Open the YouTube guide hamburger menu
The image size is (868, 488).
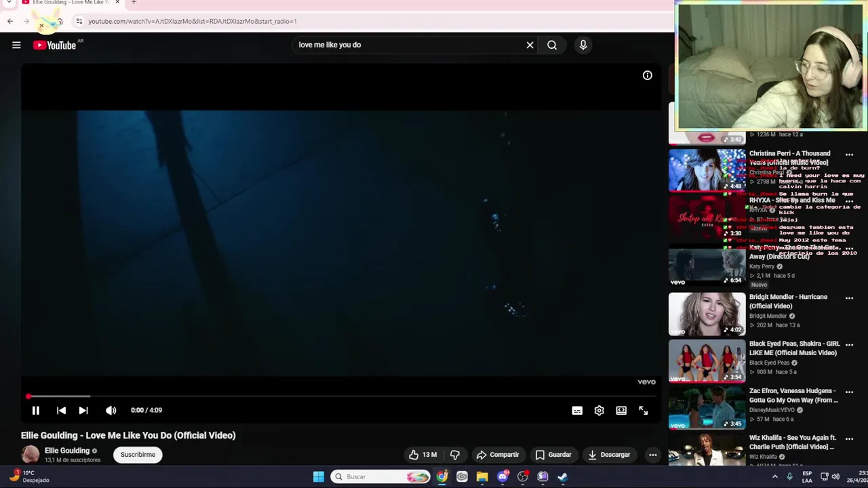point(16,45)
